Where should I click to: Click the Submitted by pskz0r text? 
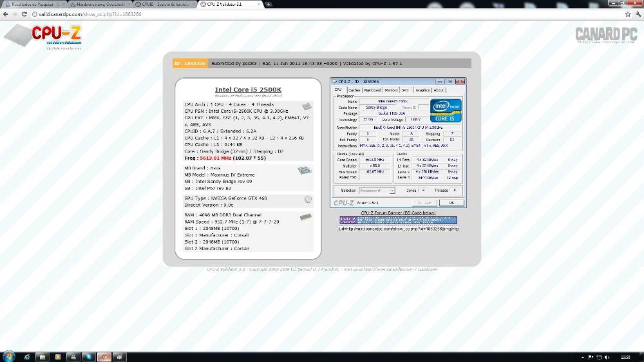pyautogui.click(x=234, y=63)
